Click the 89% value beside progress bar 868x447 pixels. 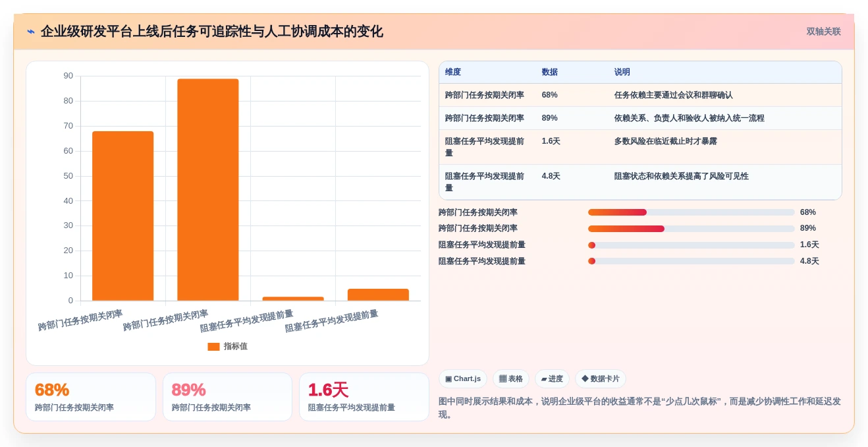pos(808,228)
